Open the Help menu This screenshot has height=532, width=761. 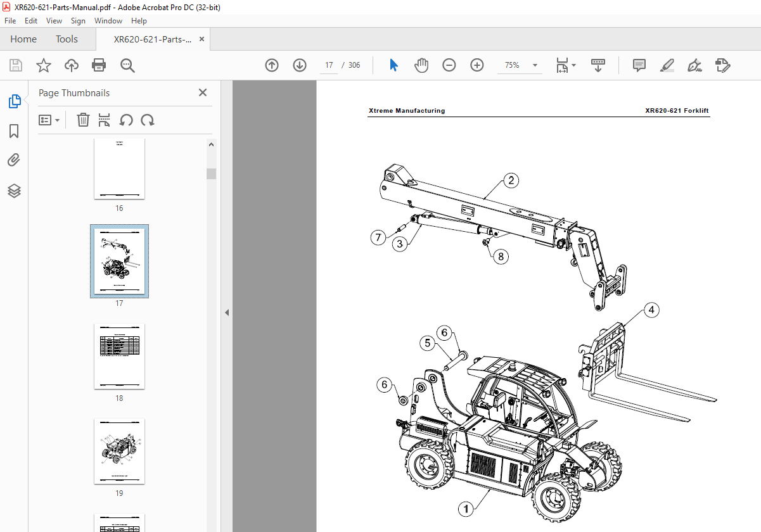[x=139, y=21]
